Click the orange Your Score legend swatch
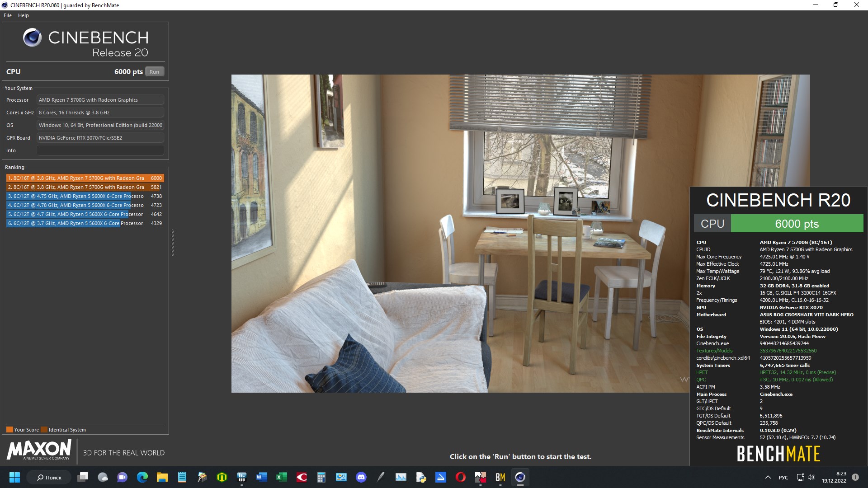This screenshot has width=868, height=488. click(9, 430)
